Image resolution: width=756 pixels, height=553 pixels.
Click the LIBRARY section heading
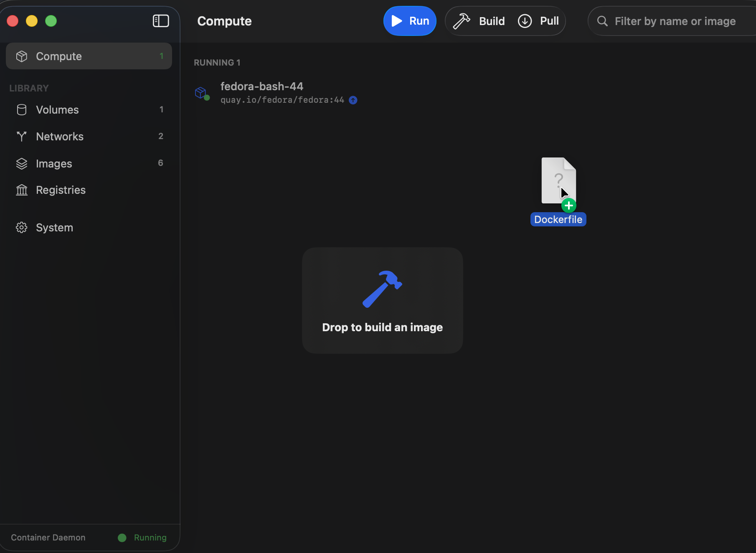(x=29, y=88)
